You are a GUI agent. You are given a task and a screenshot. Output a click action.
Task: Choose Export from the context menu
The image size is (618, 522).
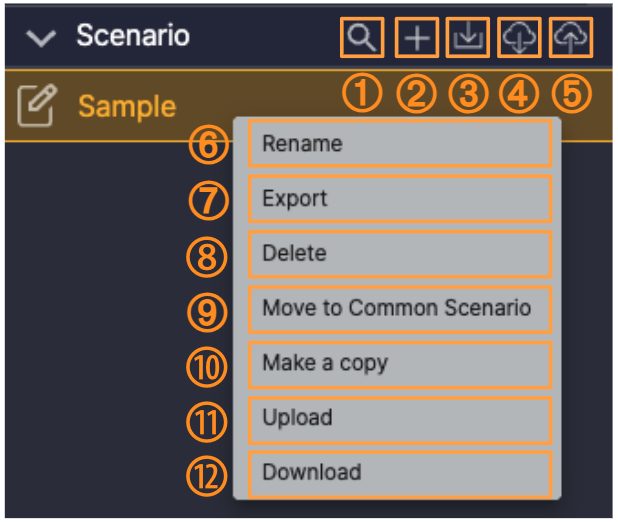pos(400,199)
